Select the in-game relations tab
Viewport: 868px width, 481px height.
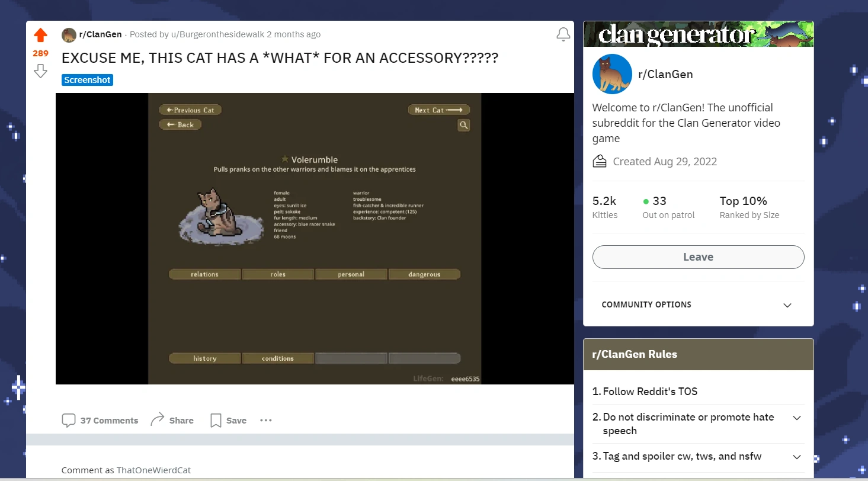pyautogui.click(x=204, y=274)
